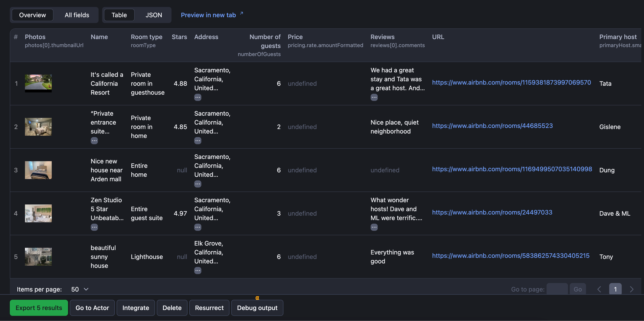
Task: Go to previous page arrow
Action: point(599,289)
